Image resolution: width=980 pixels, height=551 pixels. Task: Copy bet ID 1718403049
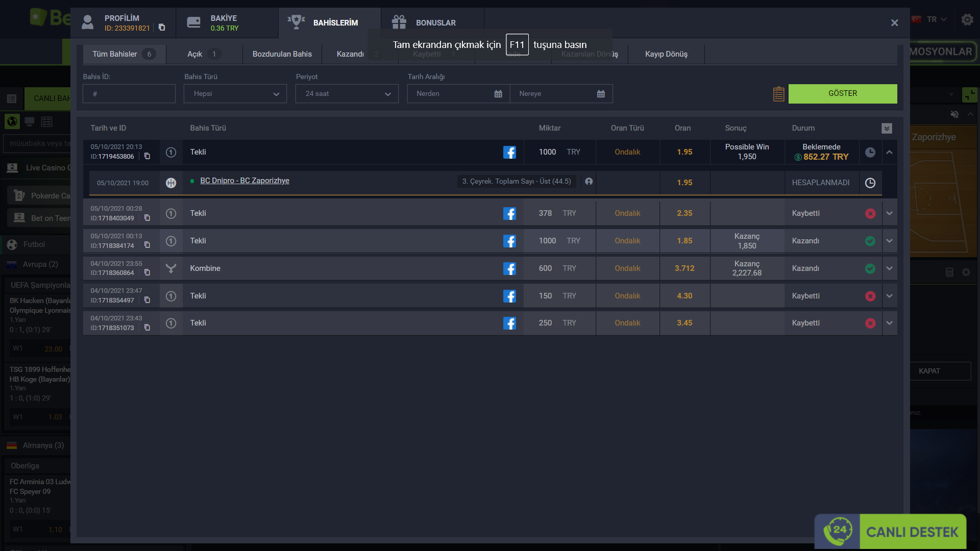point(147,218)
